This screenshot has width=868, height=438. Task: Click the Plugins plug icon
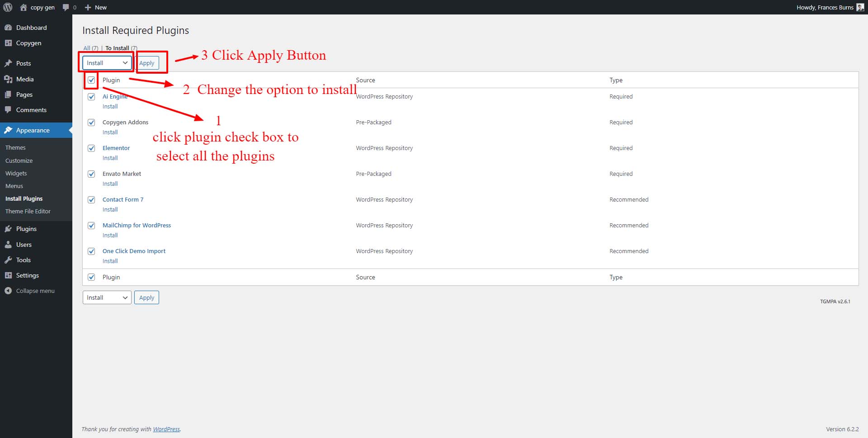coord(8,229)
